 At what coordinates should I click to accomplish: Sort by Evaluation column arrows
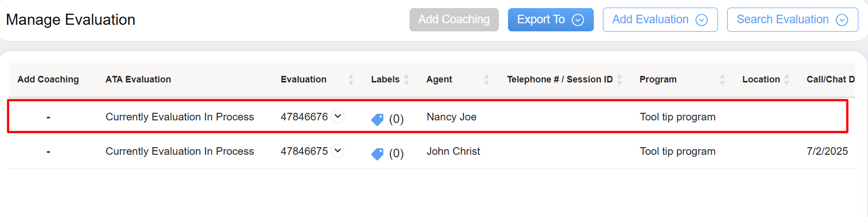(351, 79)
